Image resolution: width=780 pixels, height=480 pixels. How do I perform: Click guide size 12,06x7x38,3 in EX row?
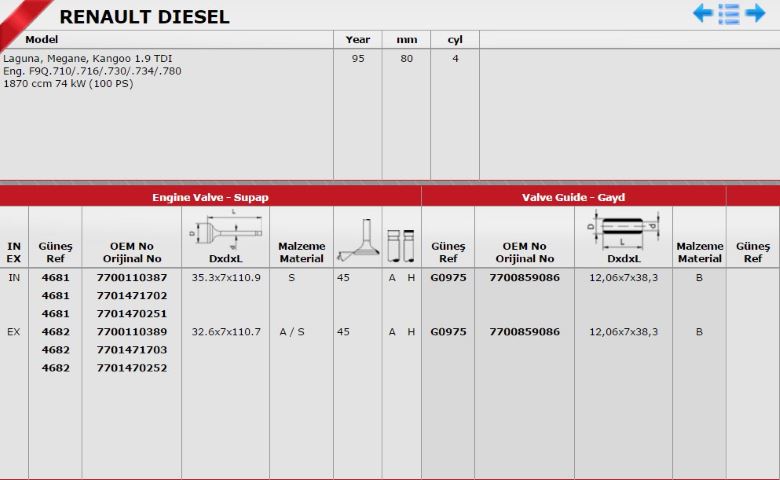click(623, 331)
